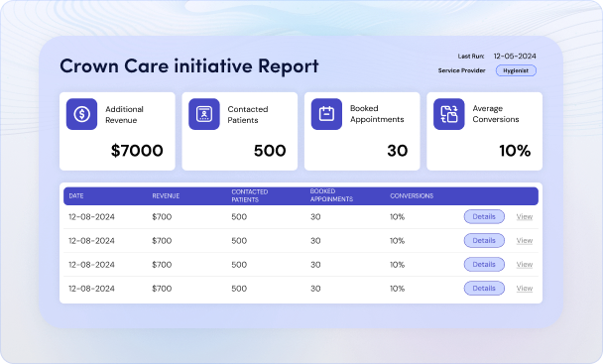Follow the View link in the third row
Image resolution: width=603 pixels, height=364 pixels.
coord(525,265)
